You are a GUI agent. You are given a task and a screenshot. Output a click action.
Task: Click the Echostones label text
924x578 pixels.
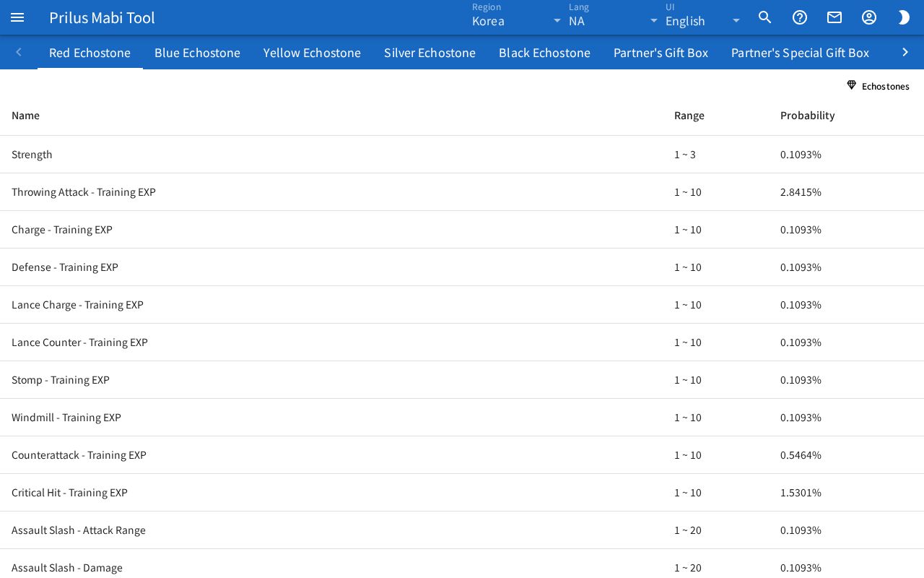click(x=885, y=86)
